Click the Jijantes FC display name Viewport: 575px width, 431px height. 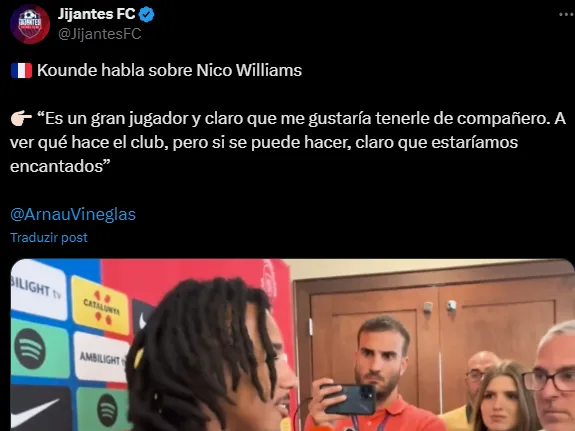click(x=96, y=14)
